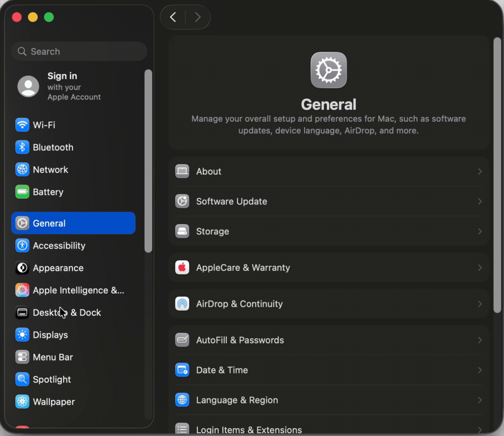Select the Appearance label in the sidebar
Screen dimensions: 504x436
point(58,268)
